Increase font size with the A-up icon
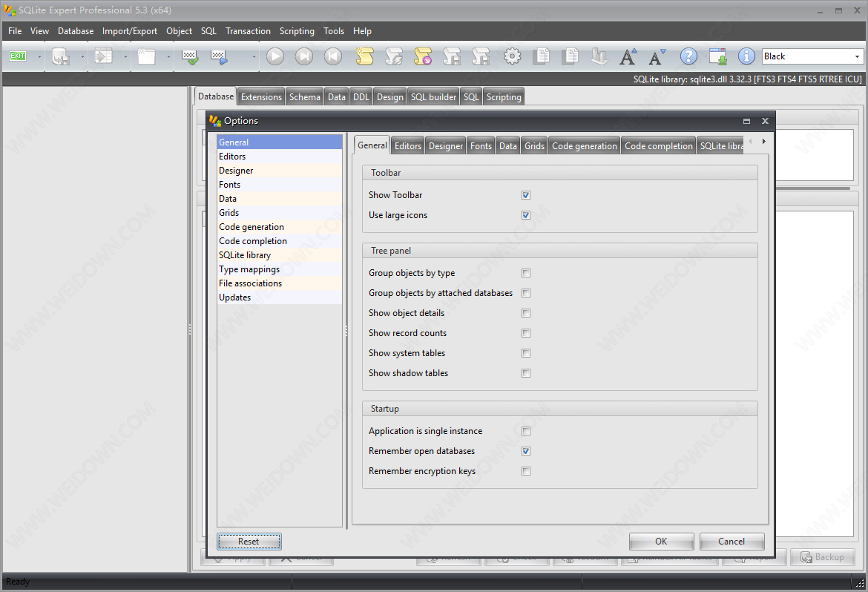Viewport: 868px width, 592px height. tap(628, 56)
